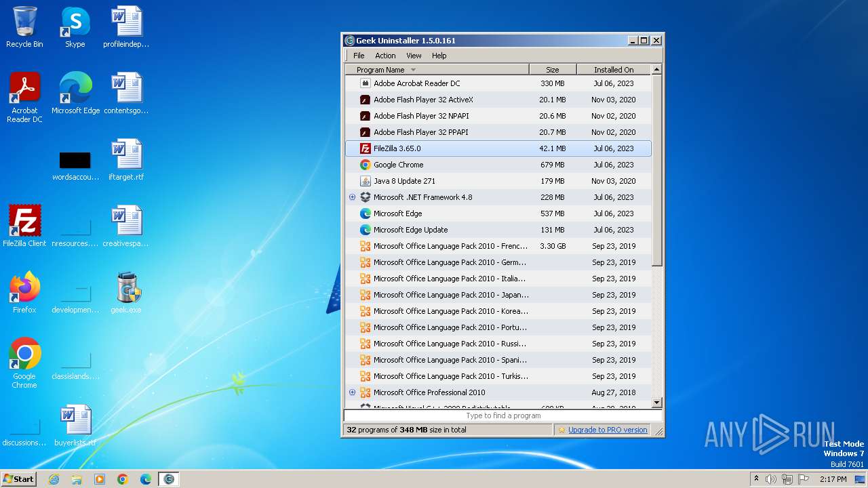Open the Skype desktop shortcut
This screenshot has height=488, width=868.
(75, 27)
